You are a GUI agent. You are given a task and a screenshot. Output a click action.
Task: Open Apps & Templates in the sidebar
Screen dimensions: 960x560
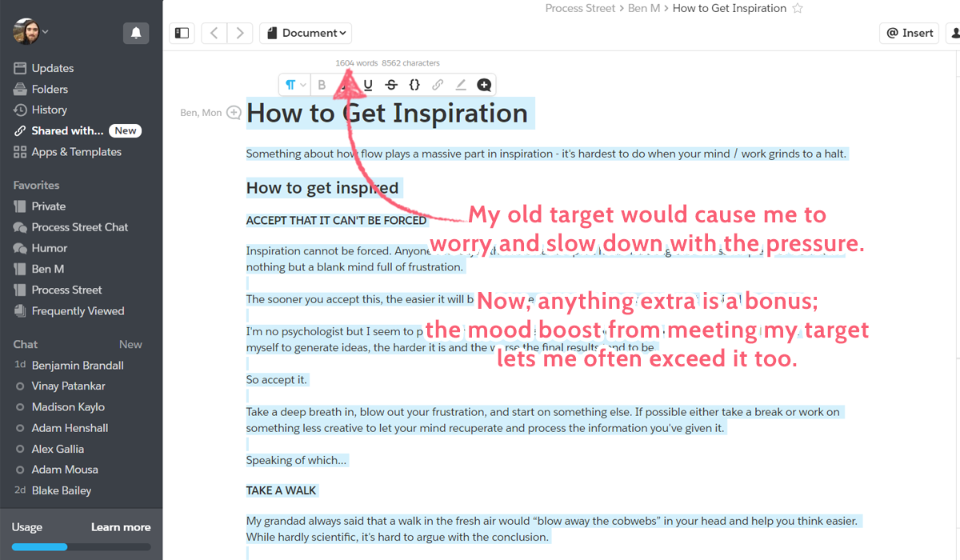pos(76,151)
